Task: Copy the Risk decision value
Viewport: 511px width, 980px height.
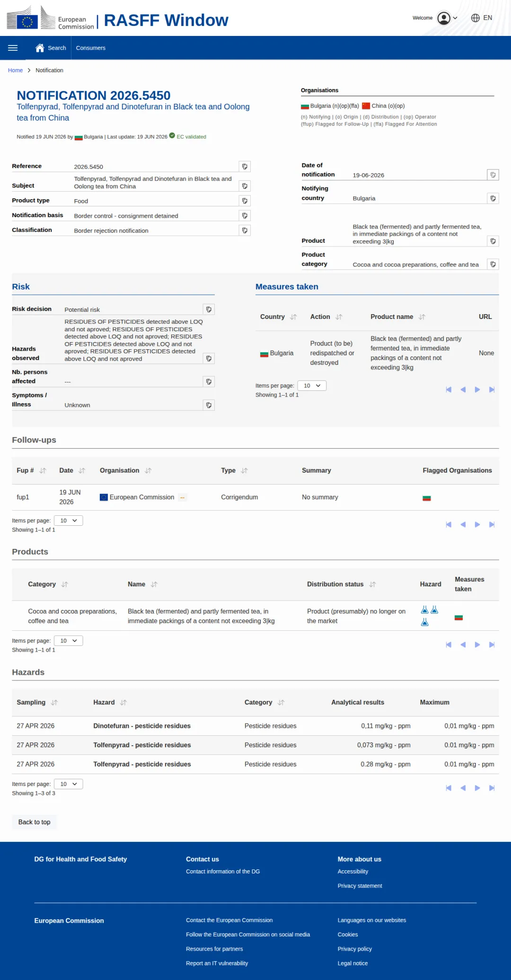Action: pyautogui.click(x=209, y=309)
